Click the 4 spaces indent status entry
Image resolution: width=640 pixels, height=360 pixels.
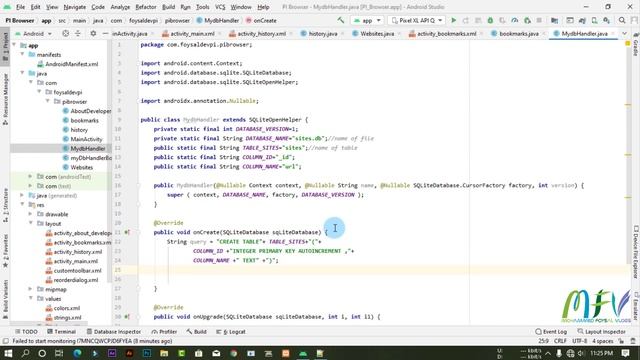(x=602, y=341)
